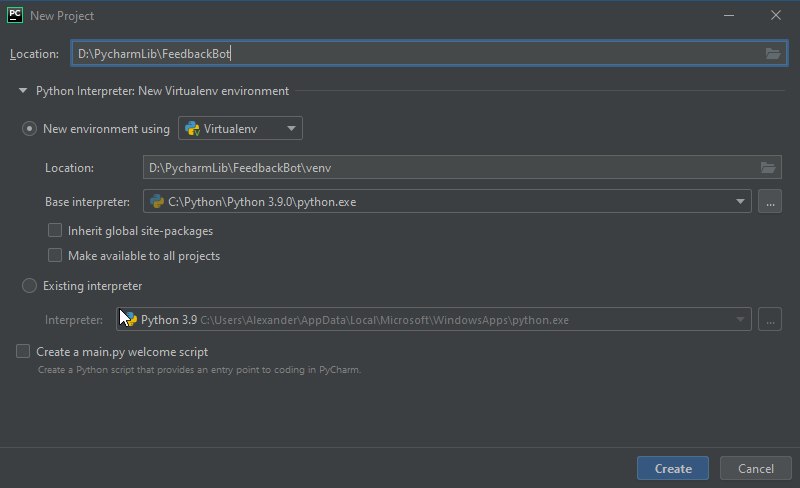This screenshot has width=800, height=488.
Task: Check Make available to all projects
Action: pos(55,255)
